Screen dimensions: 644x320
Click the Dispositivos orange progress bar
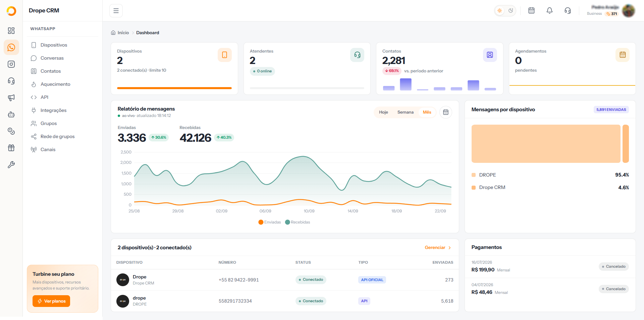pos(174,88)
